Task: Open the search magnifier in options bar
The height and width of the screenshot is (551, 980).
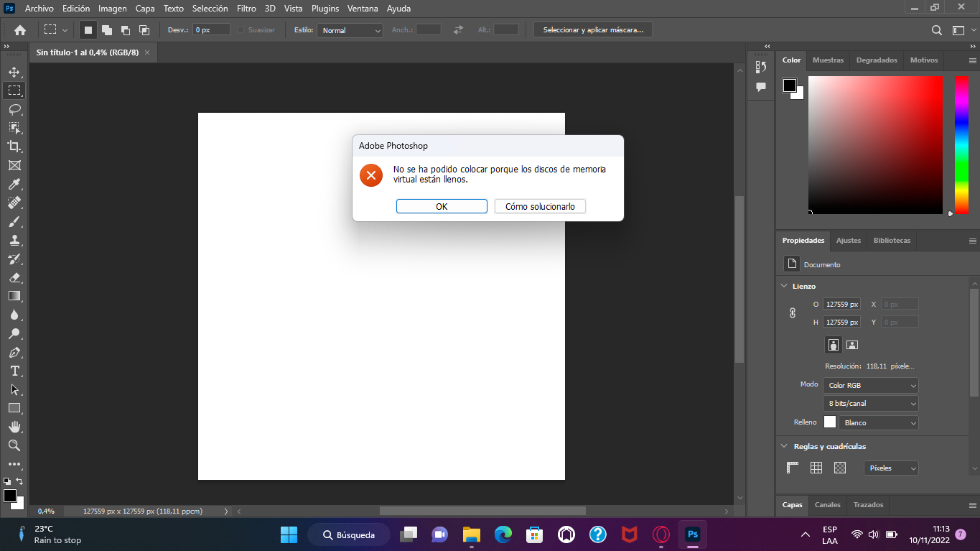Action: click(x=937, y=30)
